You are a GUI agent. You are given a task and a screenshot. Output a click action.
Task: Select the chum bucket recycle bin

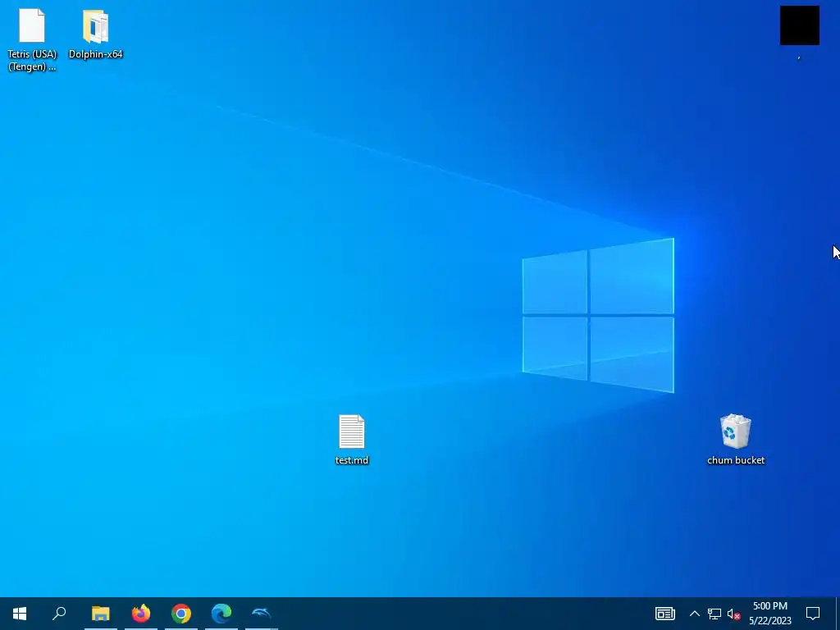click(736, 431)
